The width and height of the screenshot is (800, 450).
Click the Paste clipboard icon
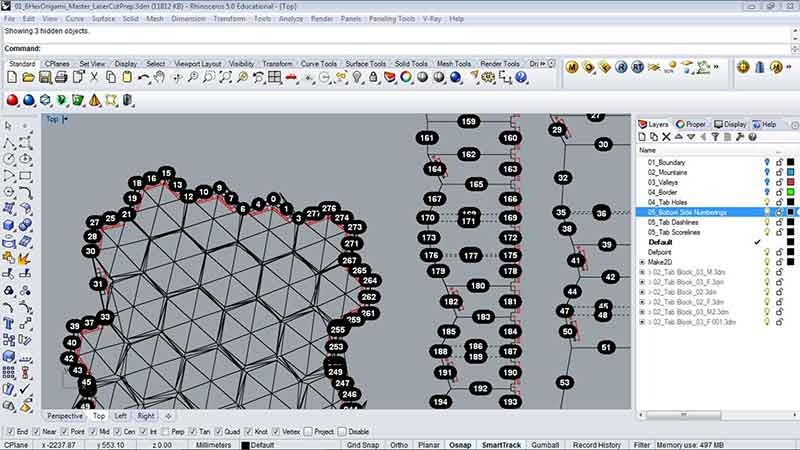[x=127, y=77]
